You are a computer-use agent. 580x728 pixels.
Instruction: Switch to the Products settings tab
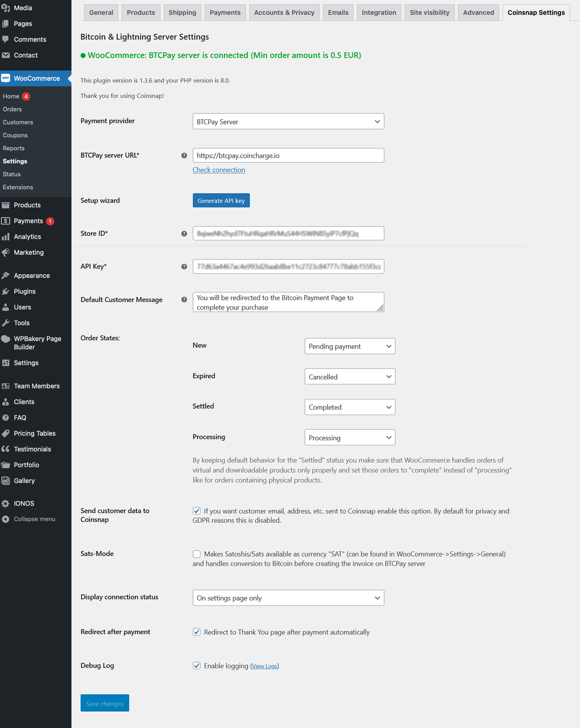click(141, 13)
